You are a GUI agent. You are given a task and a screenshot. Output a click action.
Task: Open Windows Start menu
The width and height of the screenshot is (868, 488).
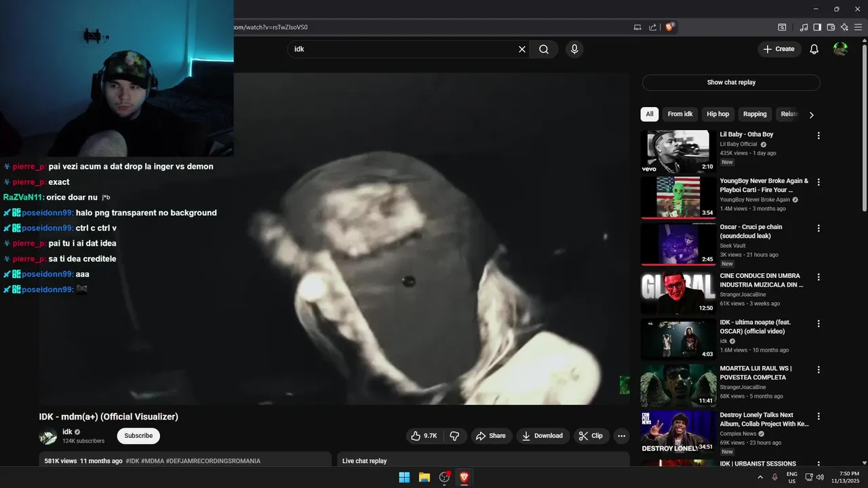[x=404, y=477]
